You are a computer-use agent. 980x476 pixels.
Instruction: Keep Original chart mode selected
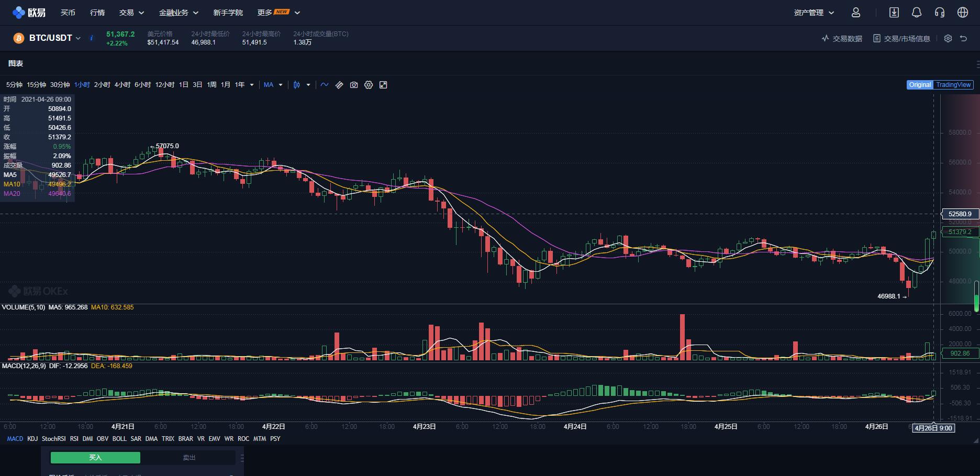[x=920, y=84]
